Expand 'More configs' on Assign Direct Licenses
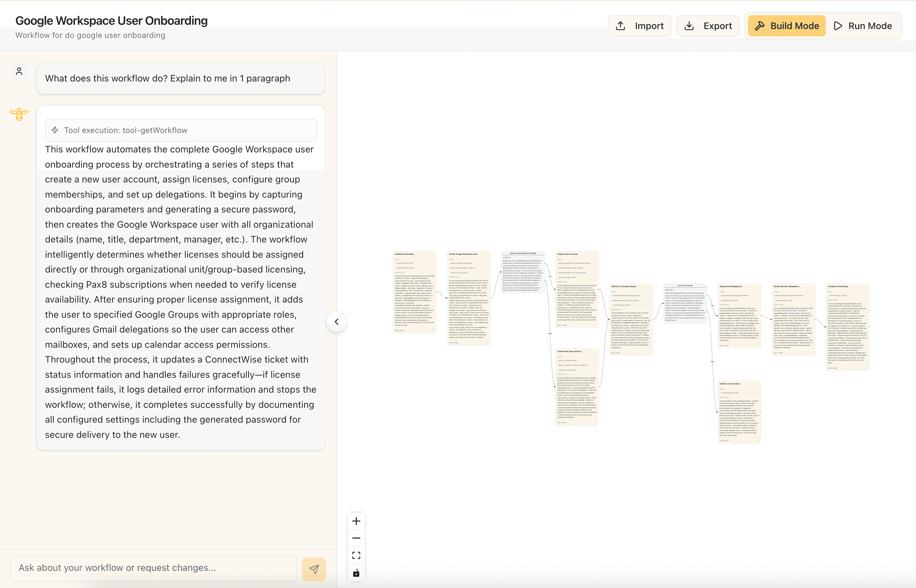Image resolution: width=916 pixels, height=588 pixels. (577, 325)
